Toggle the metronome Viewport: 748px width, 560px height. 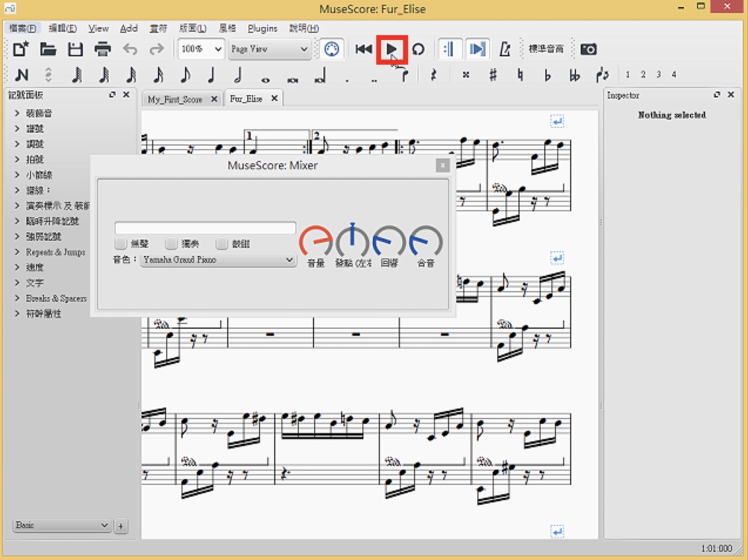pyautogui.click(x=504, y=49)
